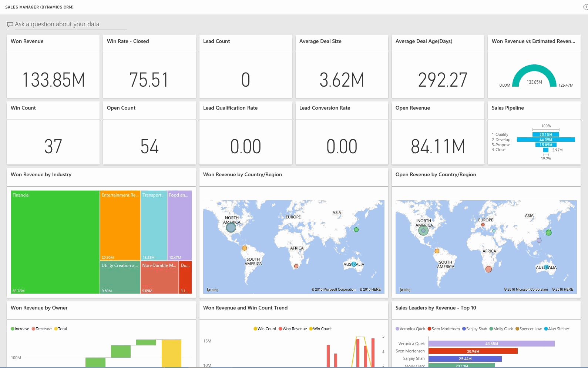Viewport: 588px width, 368px height.
Task: Click the Veronica Quek legend item
Action: tap(410, 329)
